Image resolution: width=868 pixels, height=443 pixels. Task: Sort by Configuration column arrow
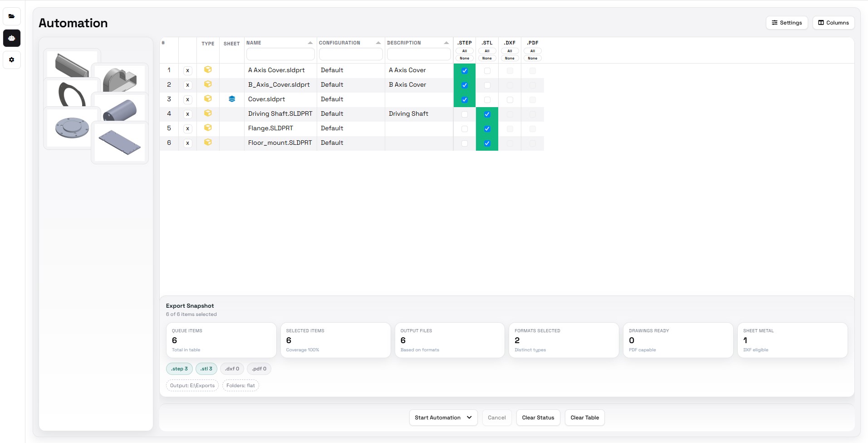click(378, 43)
